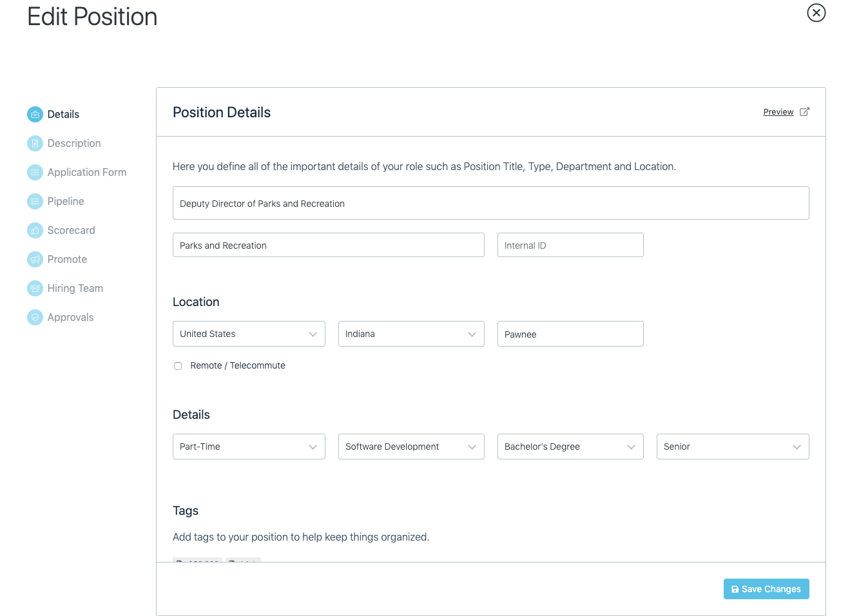Viewport: 850px width, 616px height.
Task: Close the Edit Position dialog
Action: 816,13
